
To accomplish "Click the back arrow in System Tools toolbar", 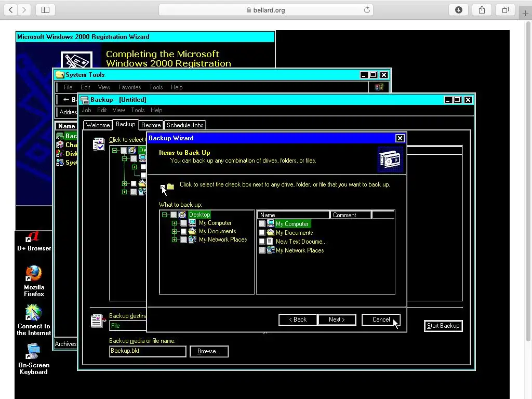I will tap(66, 99).
